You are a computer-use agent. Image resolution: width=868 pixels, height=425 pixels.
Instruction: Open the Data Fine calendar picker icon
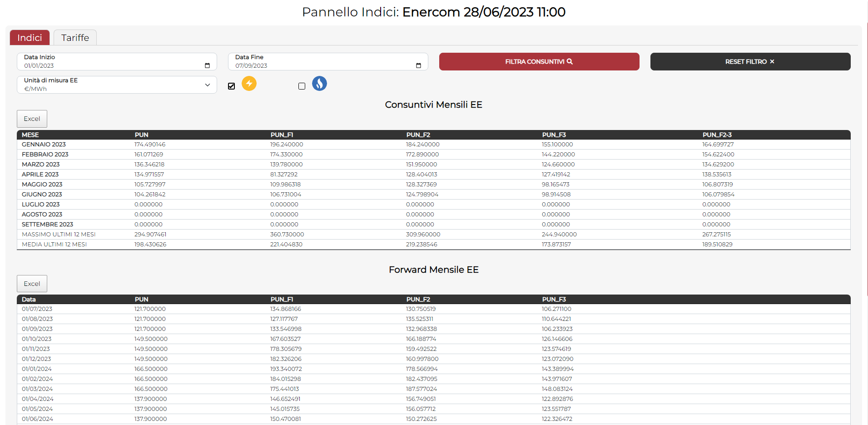point(418,66)
